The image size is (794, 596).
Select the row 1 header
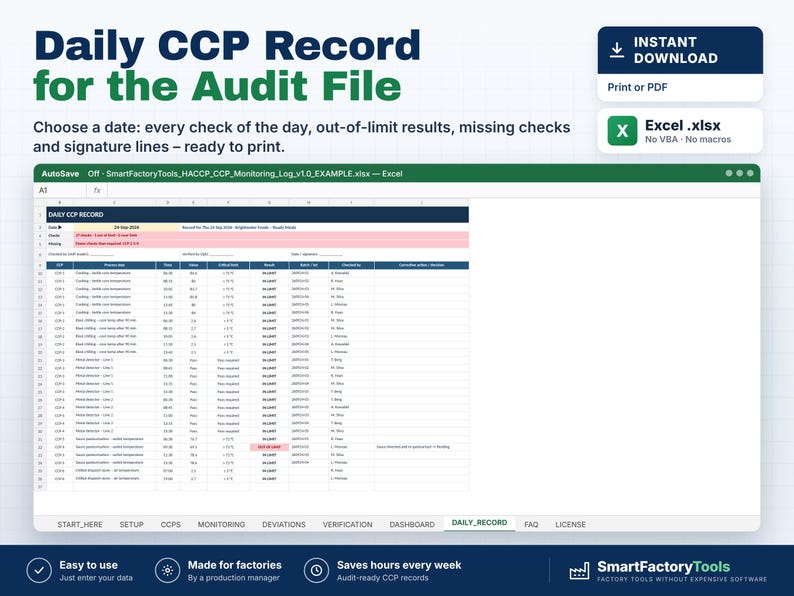40,215
